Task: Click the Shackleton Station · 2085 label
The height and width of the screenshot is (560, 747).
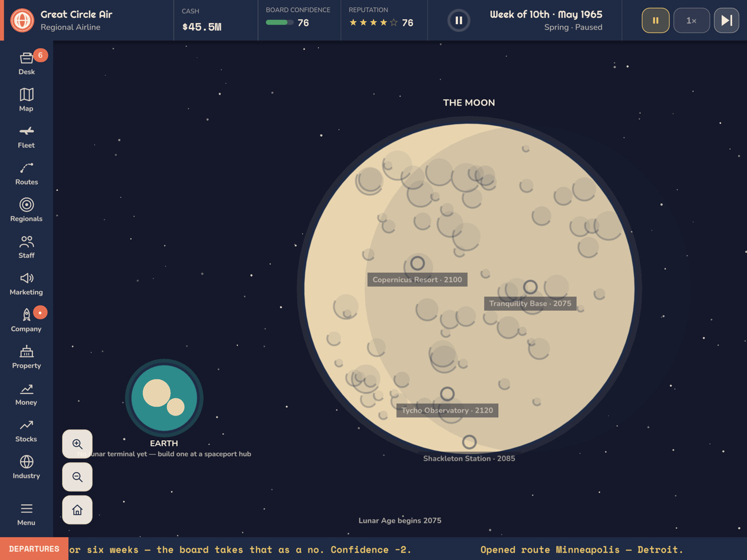Action: 469,458
